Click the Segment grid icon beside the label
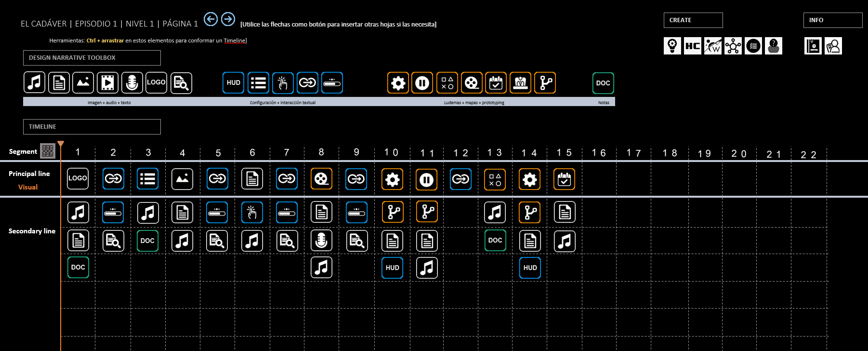Image resolution: width=868 pixels, height=351 pixels. [48, 151]
